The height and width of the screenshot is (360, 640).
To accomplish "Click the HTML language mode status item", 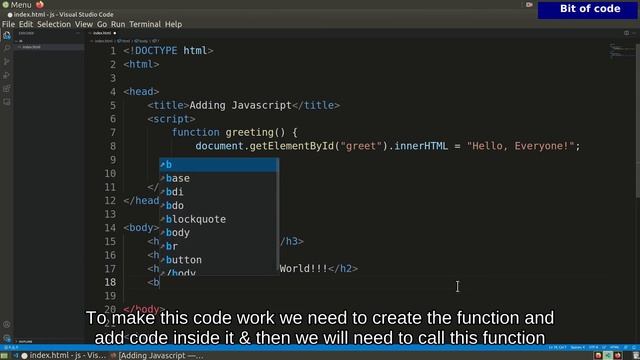I will point(614,347).
